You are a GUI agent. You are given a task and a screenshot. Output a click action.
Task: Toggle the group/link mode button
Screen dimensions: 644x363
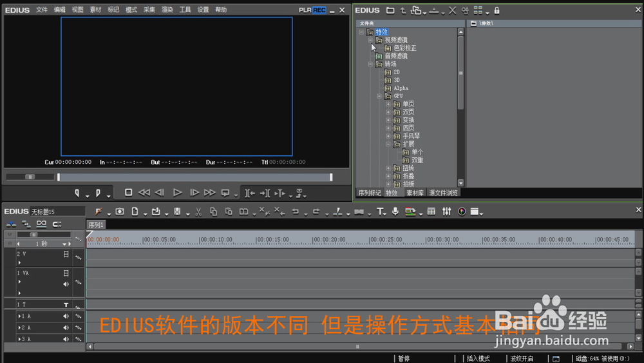(41, 224)
